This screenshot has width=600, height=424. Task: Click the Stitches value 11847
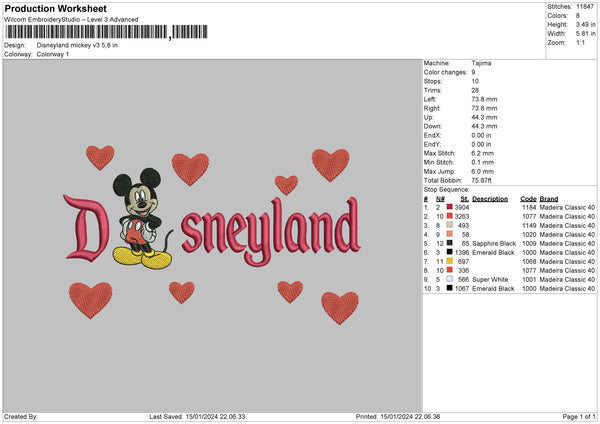[x=585, y=7]
